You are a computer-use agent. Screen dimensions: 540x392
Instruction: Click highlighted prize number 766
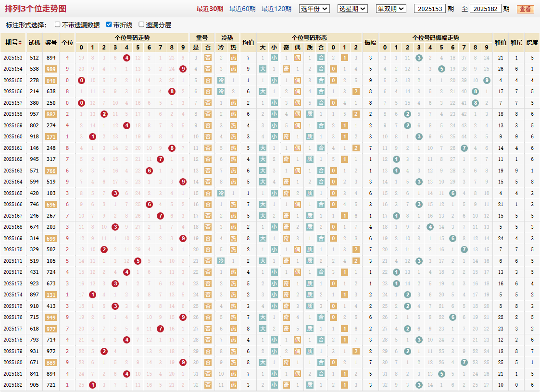51,171
